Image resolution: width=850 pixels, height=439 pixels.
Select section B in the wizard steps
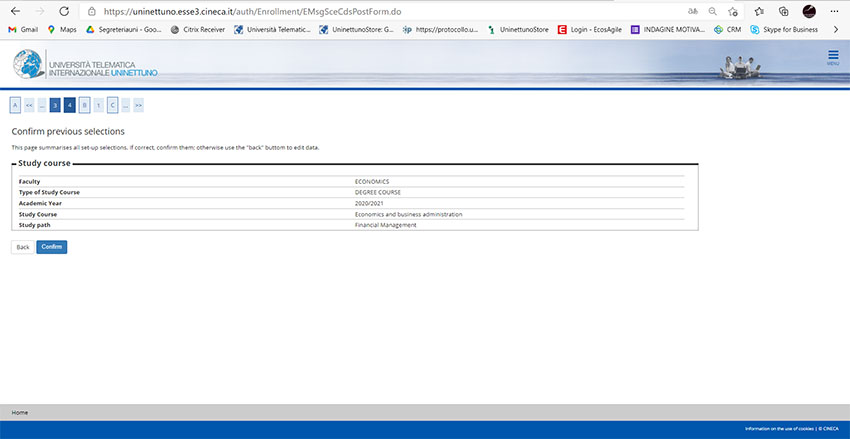tap(84, 105)
